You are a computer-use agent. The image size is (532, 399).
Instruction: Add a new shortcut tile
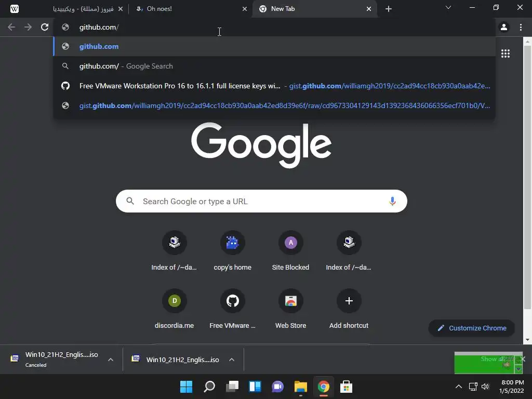[349, 309]
